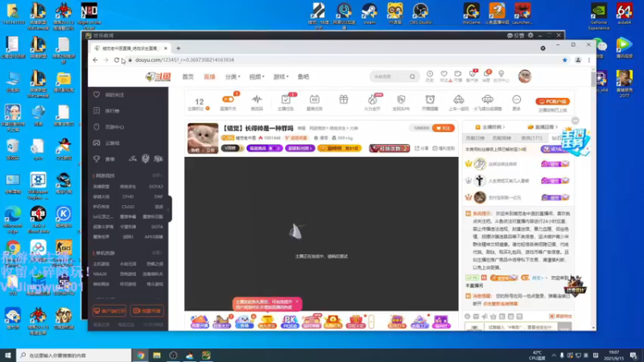Open the mouse-icon game center sidebar item

click(x=109, y=127)
